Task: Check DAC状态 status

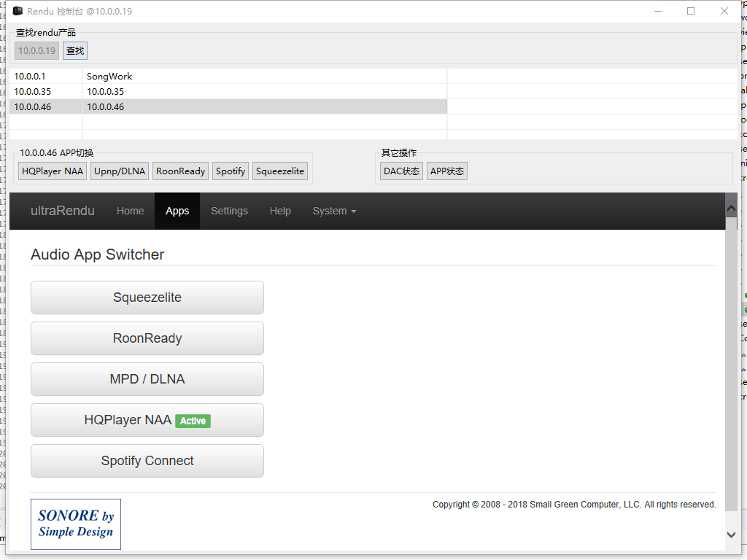Action: pos(402,171)
